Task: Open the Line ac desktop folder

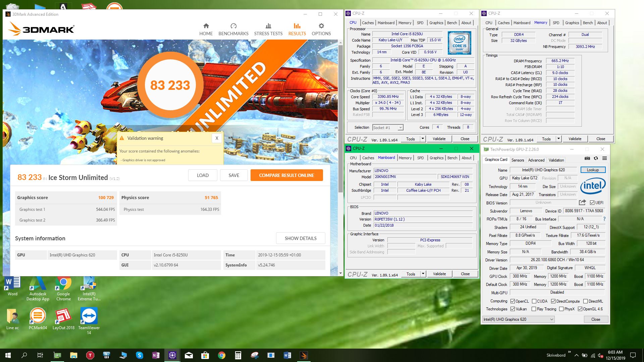Action: pos(13,319)
